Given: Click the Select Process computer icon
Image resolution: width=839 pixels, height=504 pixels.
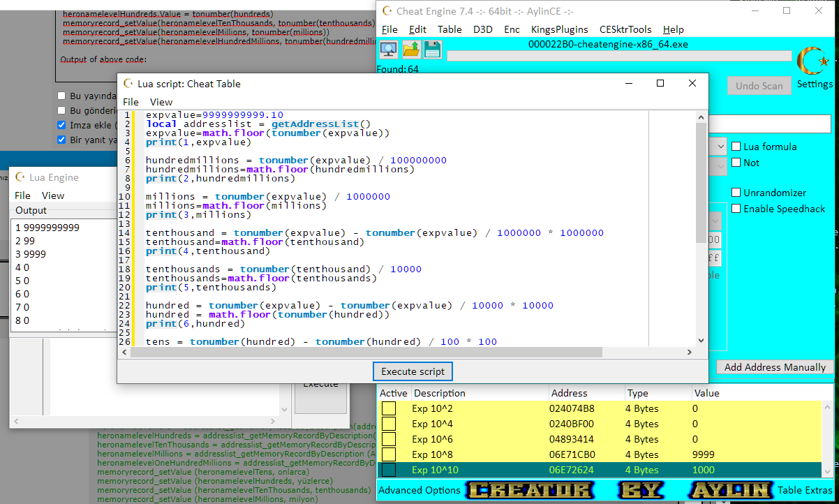Looking at the screenshot, I should pos(389,50).
